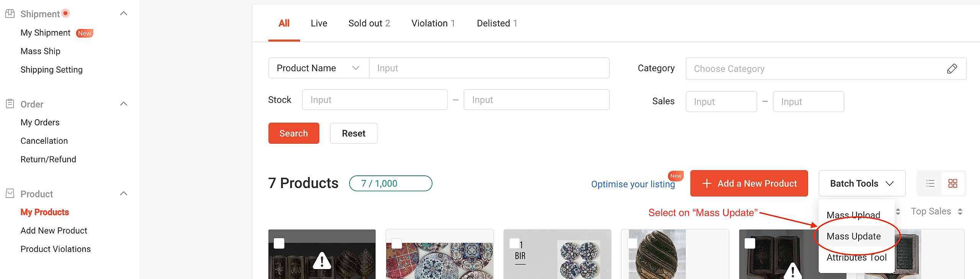This screenshot has height=279, width=980.
Task: Switch to grid view layout
Action: [953, 183]
